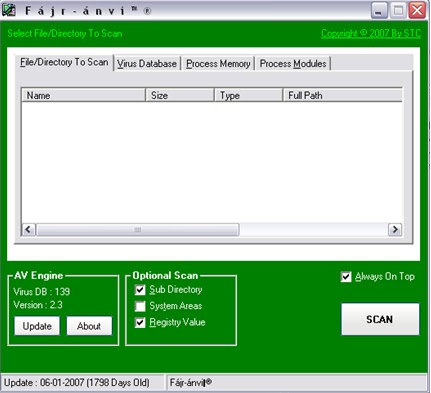431x393 pixels.
Task: Click the left arrow of horizontal scrollbar
Action: [x=28, y=229]
